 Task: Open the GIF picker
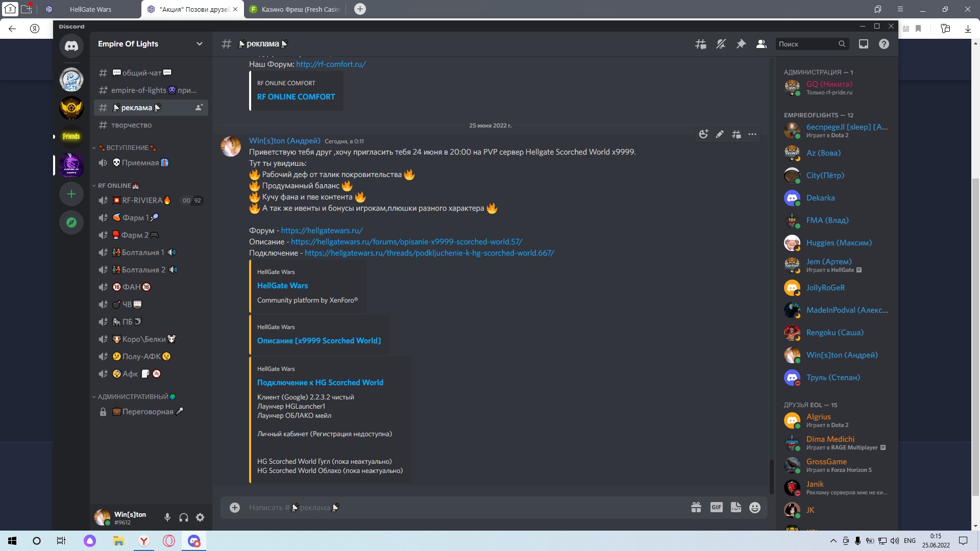[717, 507]
